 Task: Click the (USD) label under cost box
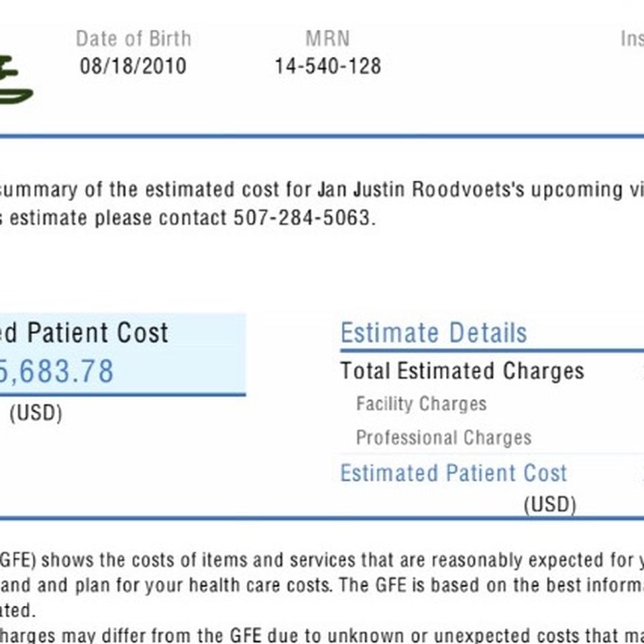36,413
